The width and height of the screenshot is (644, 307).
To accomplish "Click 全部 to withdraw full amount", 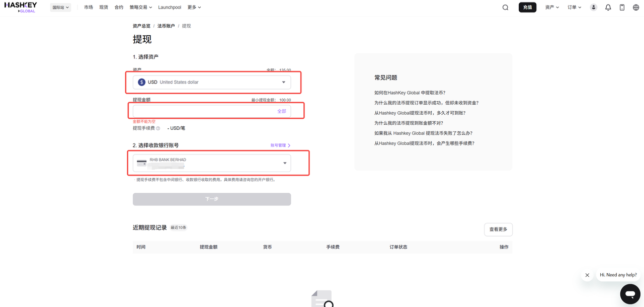I will click(x=282, y=111).
